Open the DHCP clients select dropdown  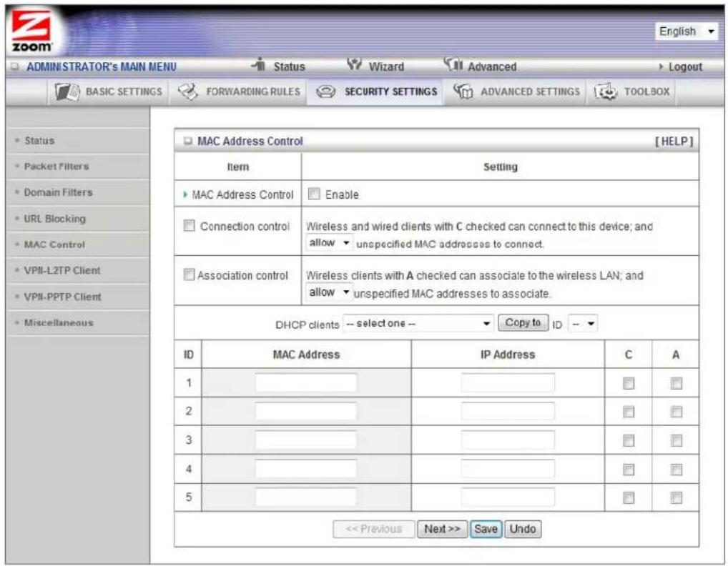pyautogui.click(x=418, y=323)
